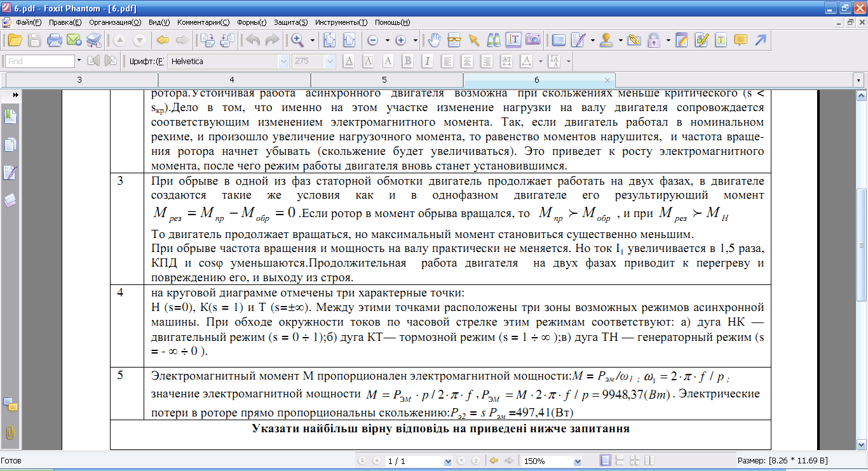Click the Open folder icon
868x471 pixels.
click(x=14, y=40)
